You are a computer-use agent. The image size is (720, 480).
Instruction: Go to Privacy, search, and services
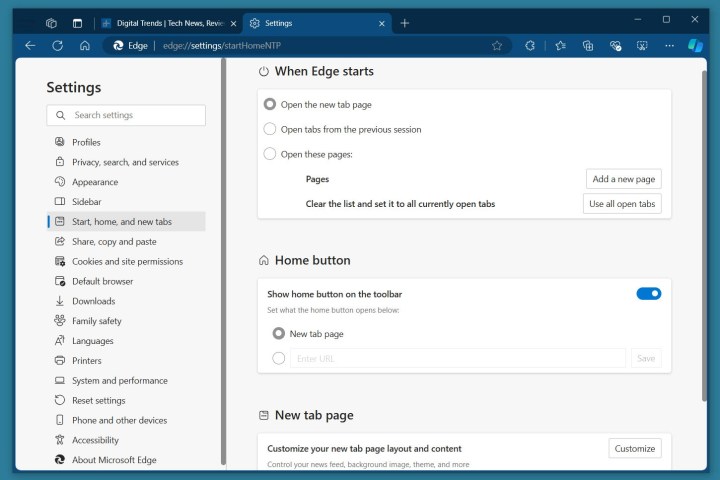(x=125, y=162)
